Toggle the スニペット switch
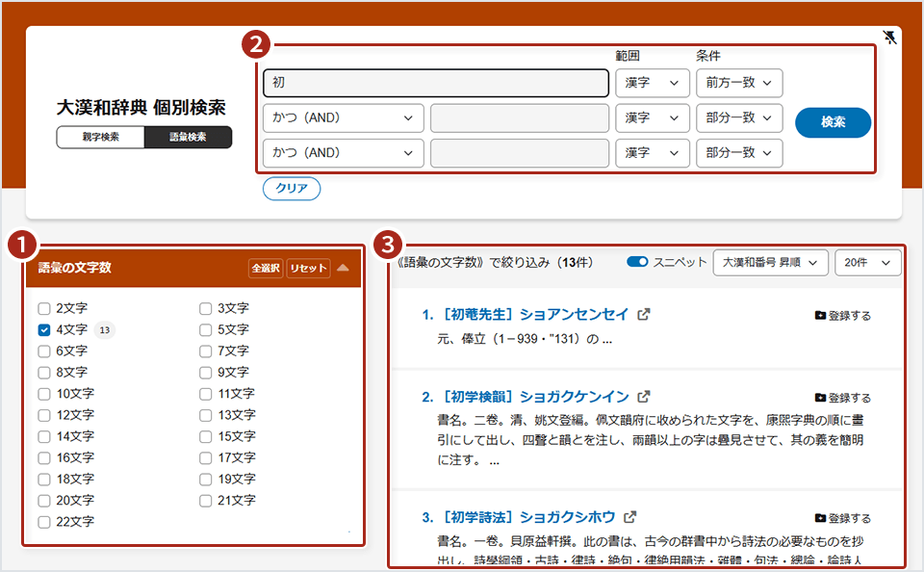The height and width of the screenshot is (572, 924). pyautogui.click(x=637, y=262)
